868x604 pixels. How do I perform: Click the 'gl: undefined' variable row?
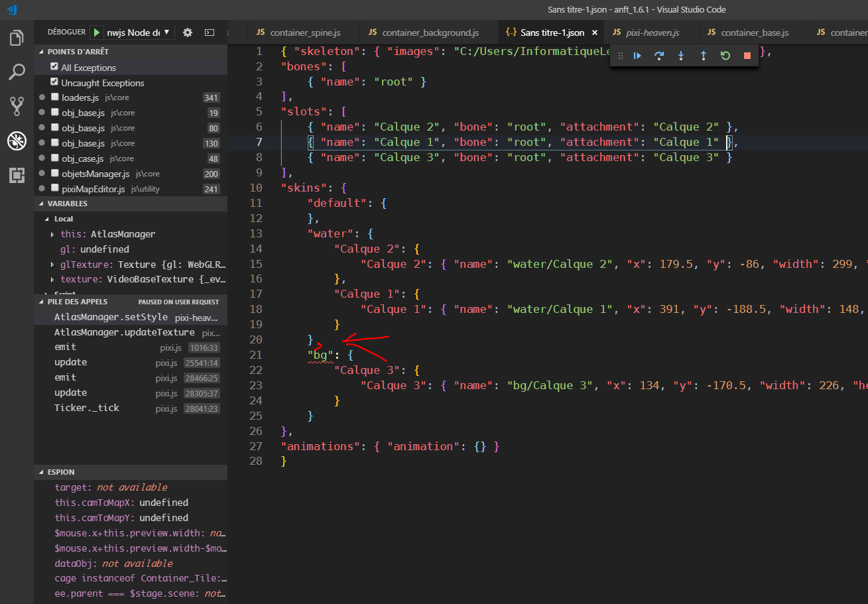click(x=131, y=249)
